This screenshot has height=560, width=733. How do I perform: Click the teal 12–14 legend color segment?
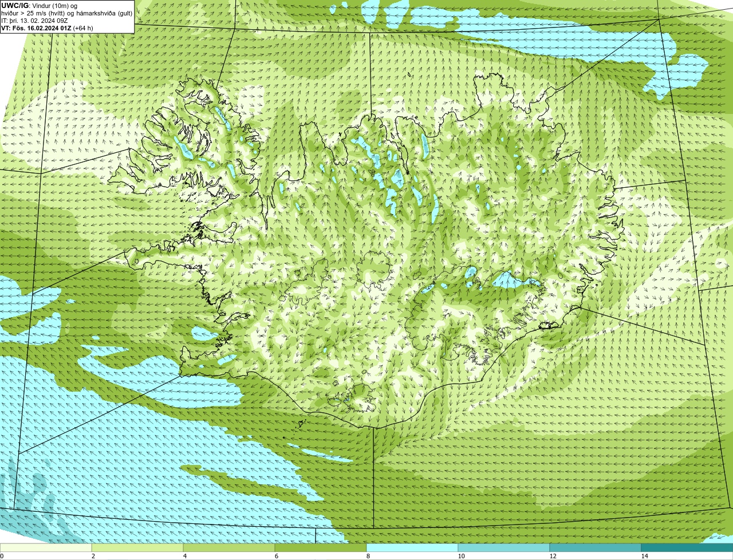tap(596, 547)
